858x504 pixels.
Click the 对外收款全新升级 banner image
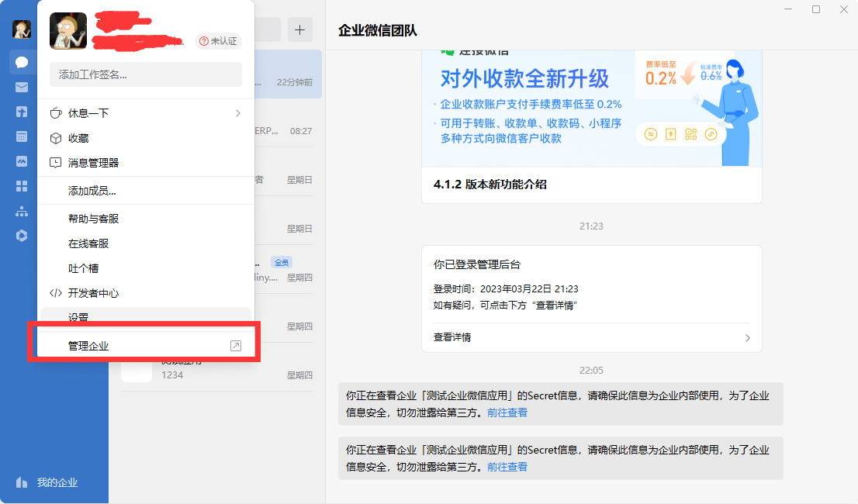pos(591,109)
